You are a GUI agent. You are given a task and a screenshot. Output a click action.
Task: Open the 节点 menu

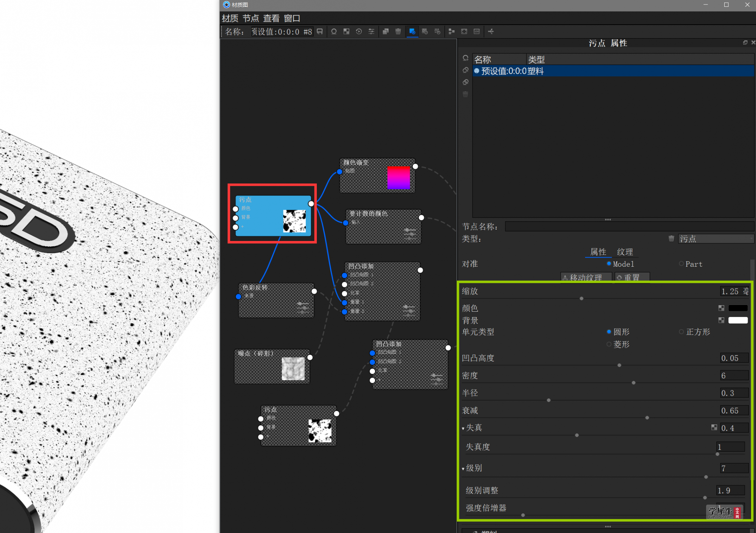[251, 18]
